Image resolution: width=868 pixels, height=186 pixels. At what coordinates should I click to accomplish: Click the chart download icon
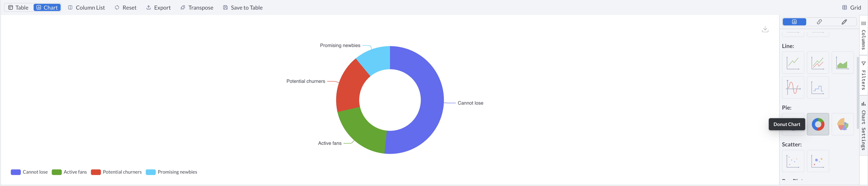click(x=765, y=29)
